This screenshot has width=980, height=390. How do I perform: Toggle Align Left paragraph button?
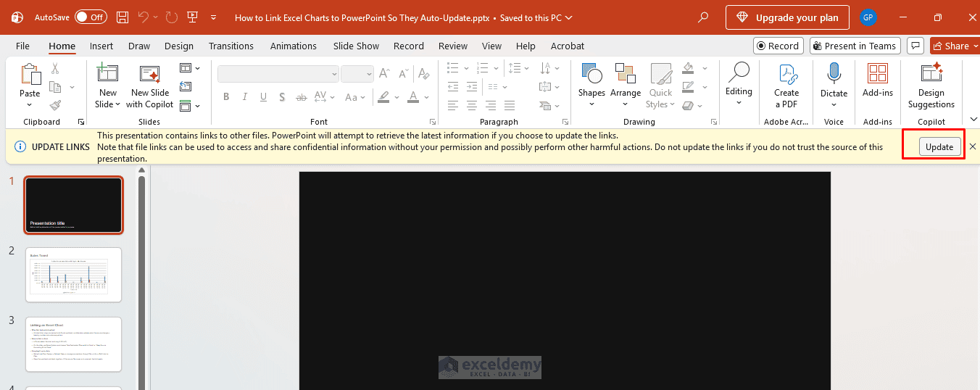tap(453, 105)
